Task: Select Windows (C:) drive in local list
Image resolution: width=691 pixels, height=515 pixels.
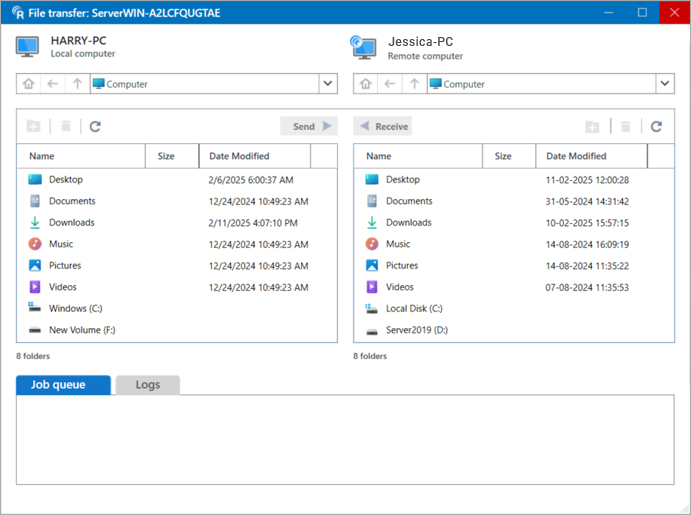Action: (x=75, y=308)
